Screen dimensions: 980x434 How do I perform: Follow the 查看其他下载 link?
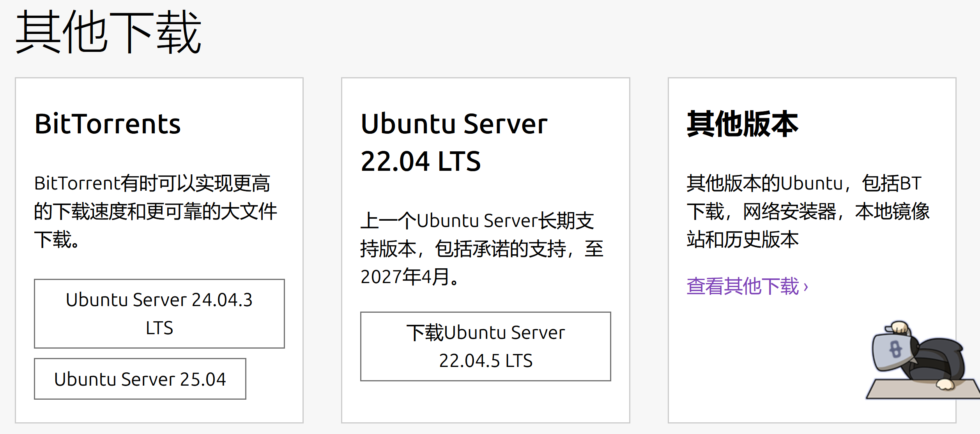[747, 286]
